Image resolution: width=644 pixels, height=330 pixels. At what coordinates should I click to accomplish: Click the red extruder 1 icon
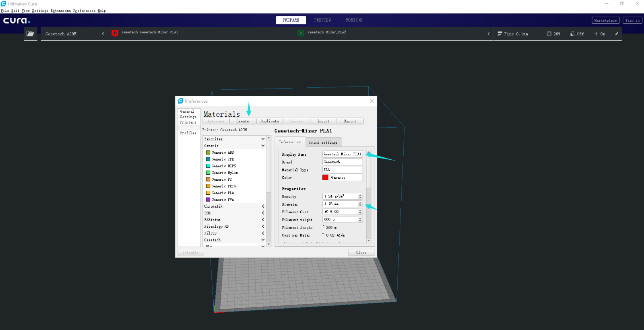(x=115, y=33)
